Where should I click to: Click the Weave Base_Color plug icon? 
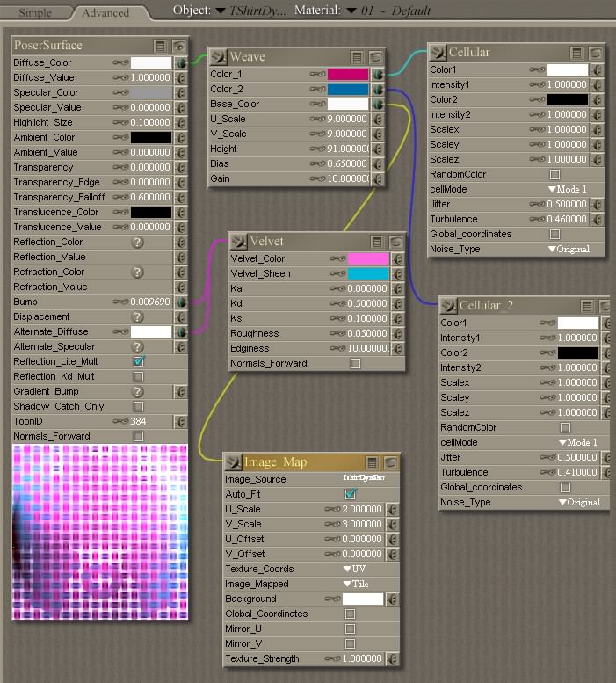[x=378, y=104]
